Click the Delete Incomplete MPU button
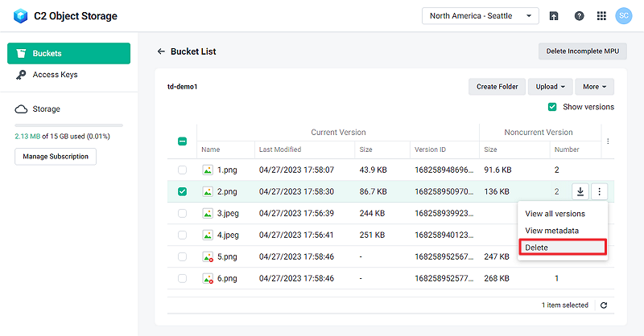644x336 pixels. click(x=582, y=51)
